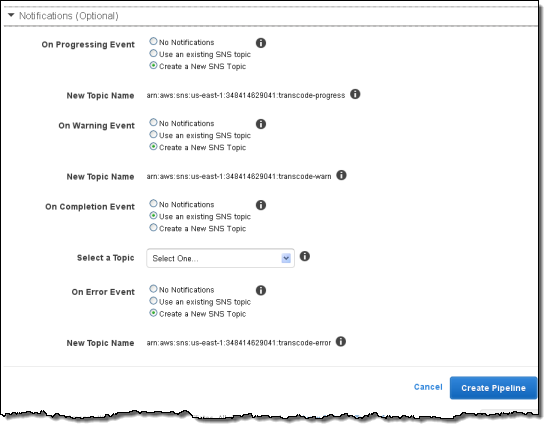The height and width of the screenshot is (429, 550).
Task: Click info icon beside On Warning Event options
Action: coord(261,124)
